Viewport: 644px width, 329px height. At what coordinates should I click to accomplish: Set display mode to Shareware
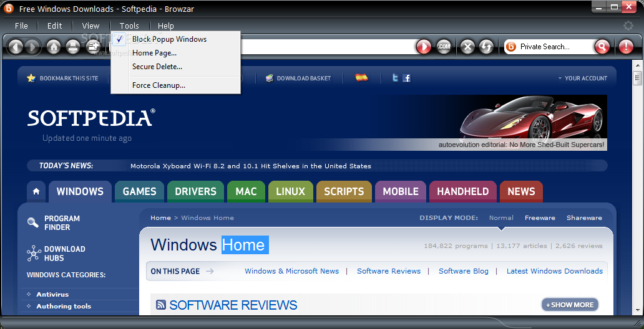point(585,218)
